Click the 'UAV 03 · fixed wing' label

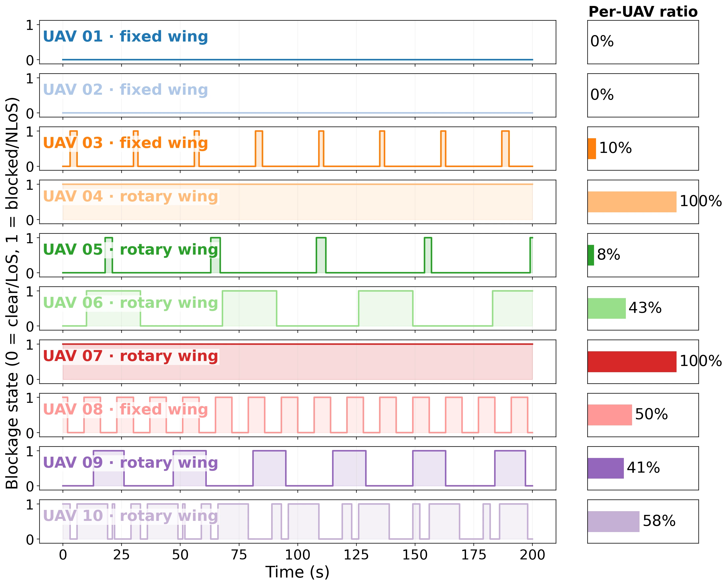tap(125, 143)
